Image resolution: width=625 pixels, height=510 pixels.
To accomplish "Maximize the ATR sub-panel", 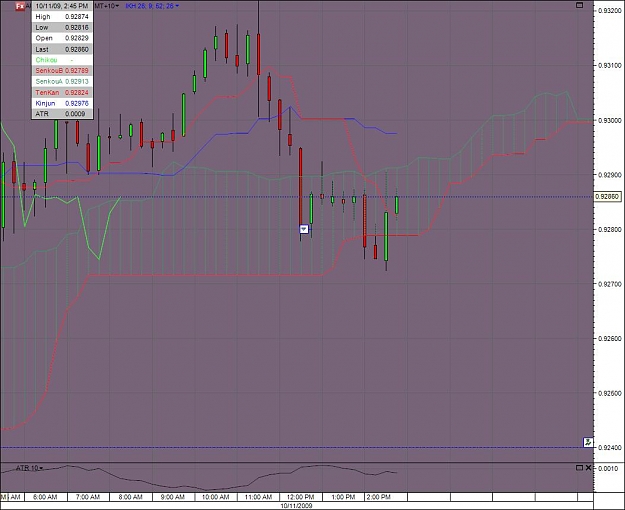I will (x=580, y=468).
